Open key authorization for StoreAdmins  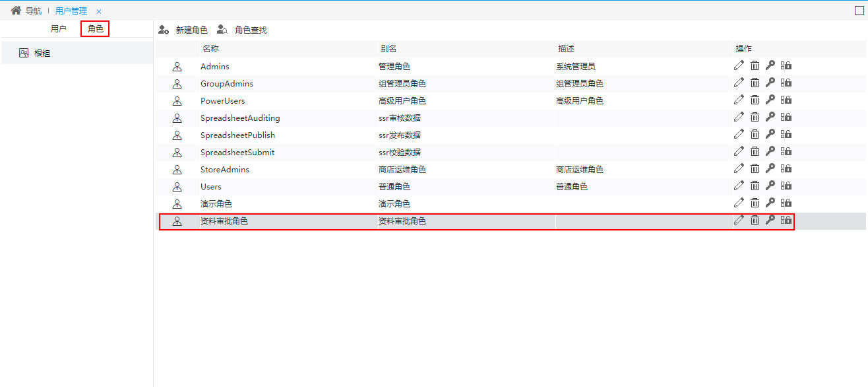(770, 168)
